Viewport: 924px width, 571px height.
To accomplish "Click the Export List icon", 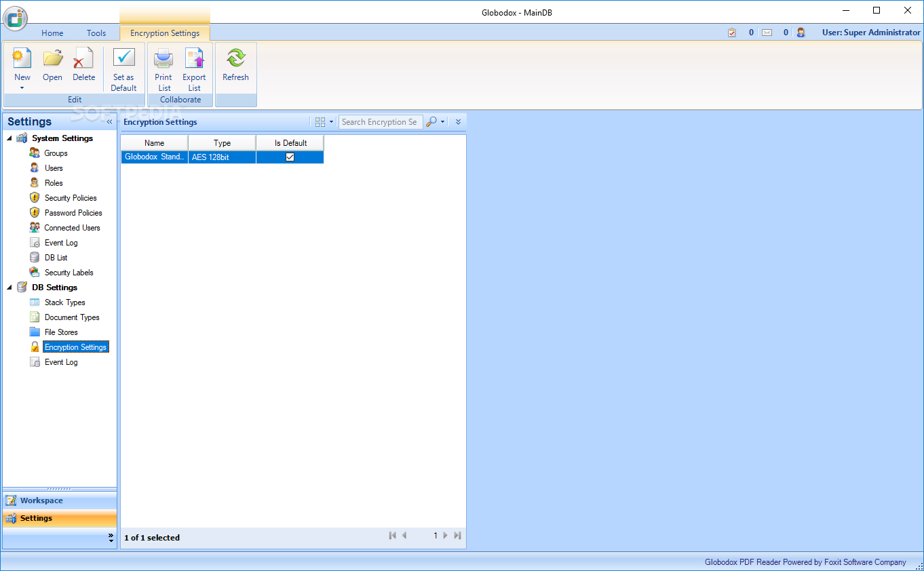I will [194, 59].
